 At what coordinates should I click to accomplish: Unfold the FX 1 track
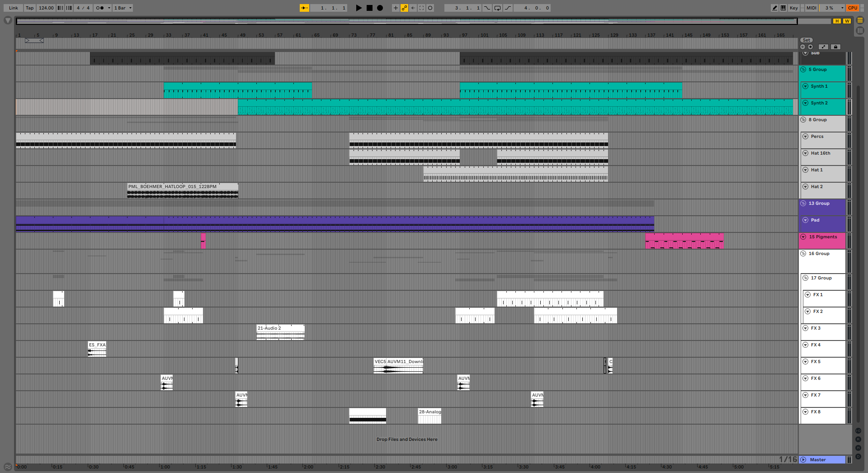tap(808, 295)
